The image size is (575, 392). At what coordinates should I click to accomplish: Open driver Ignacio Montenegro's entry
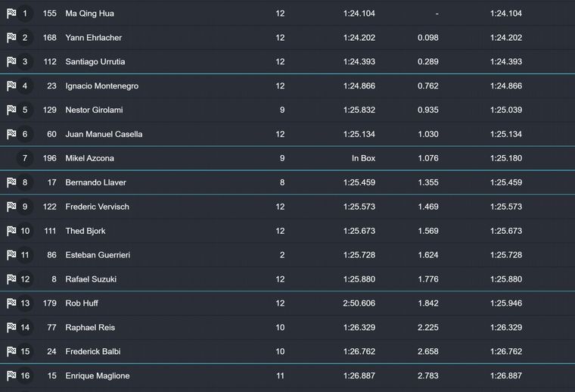tap(101, 86)
